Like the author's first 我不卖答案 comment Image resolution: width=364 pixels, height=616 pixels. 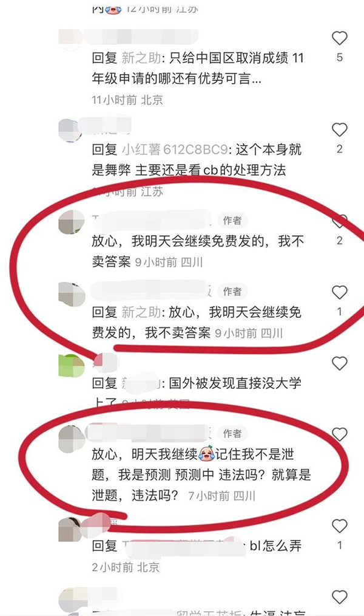click(339, 222)
